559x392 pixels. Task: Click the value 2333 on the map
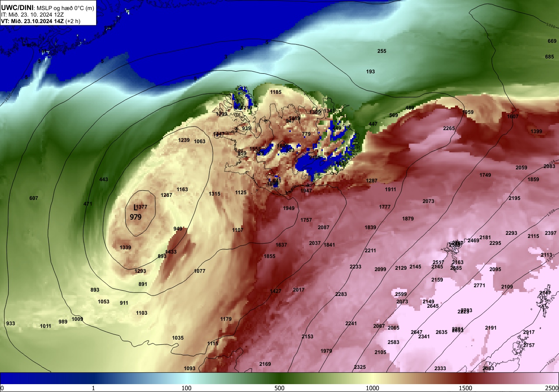[x=440, y=368]
